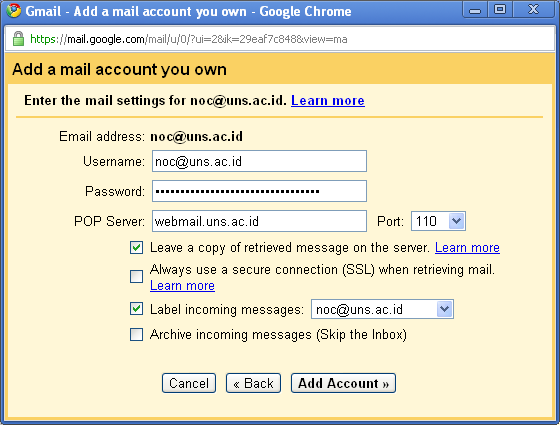Viewport: 560px width, 425px height.
Task: Click into the Username field
Action: point(259,161)
